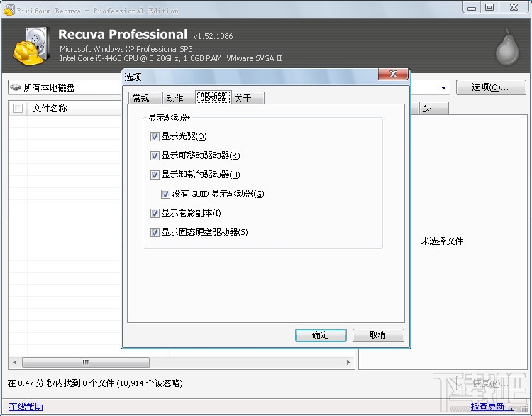Click the status text 在 0.47 分 秒内找到 0 个文件
The height and width of the screenshot is (416, 532).
(62, 383)
